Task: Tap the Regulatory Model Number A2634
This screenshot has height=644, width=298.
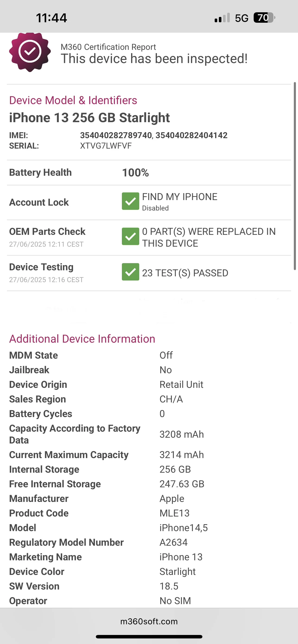Action: click(173, 542)
